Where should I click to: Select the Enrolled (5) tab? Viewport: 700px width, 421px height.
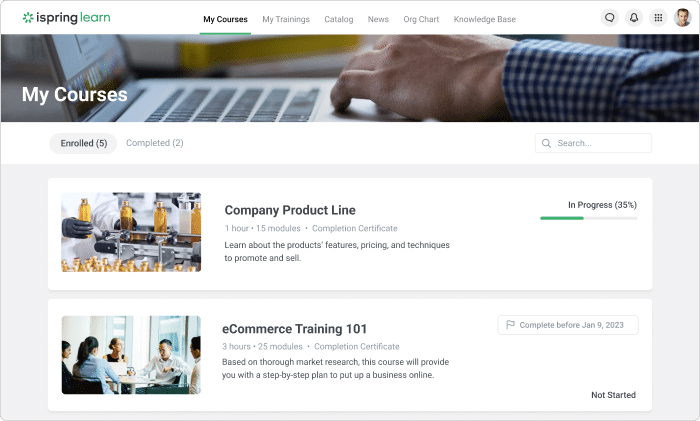click(x=83, y=143)
